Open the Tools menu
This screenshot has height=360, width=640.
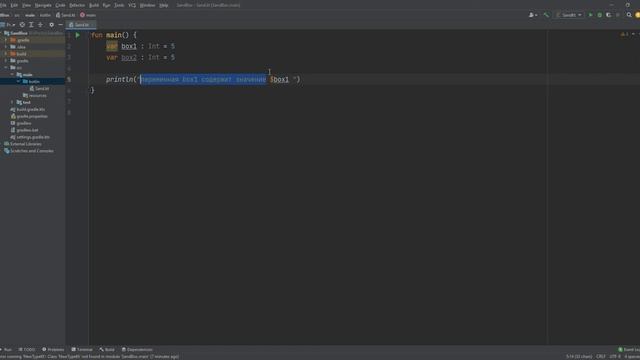119,5
